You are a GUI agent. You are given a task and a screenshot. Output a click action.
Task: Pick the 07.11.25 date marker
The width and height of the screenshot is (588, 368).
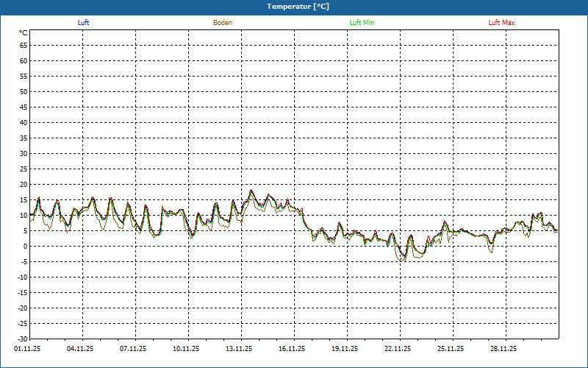(134, 350)
